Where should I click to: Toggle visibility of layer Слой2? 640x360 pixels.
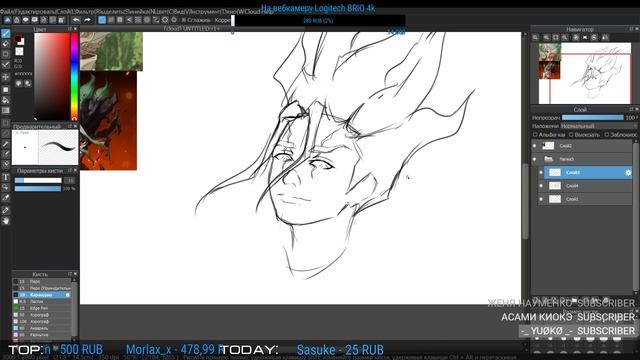(x=534, y=146)
